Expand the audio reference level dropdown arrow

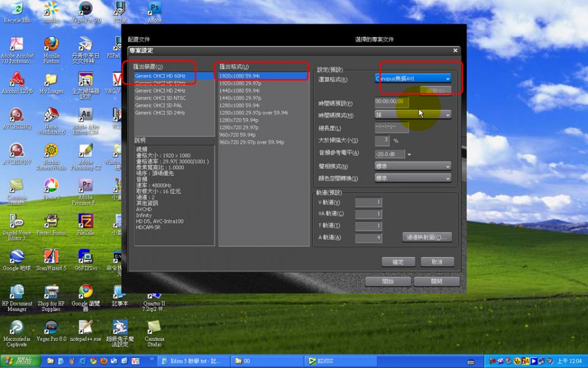click(409, 154)
